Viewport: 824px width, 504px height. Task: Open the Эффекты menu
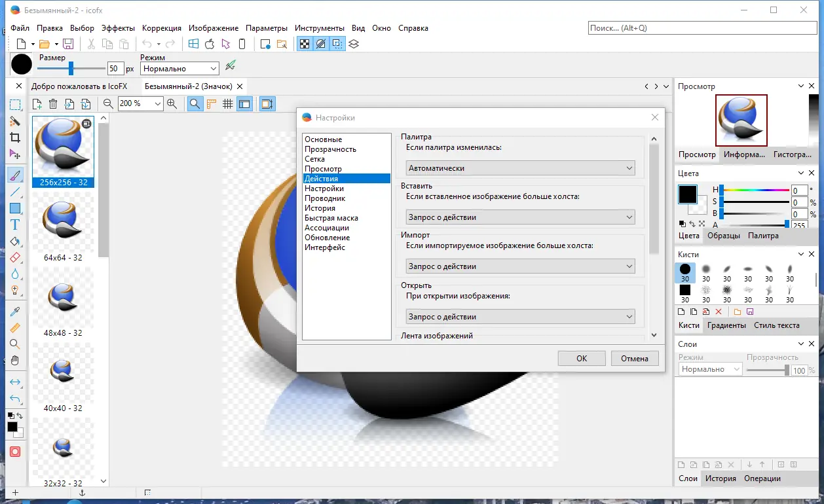click(118, 28)
